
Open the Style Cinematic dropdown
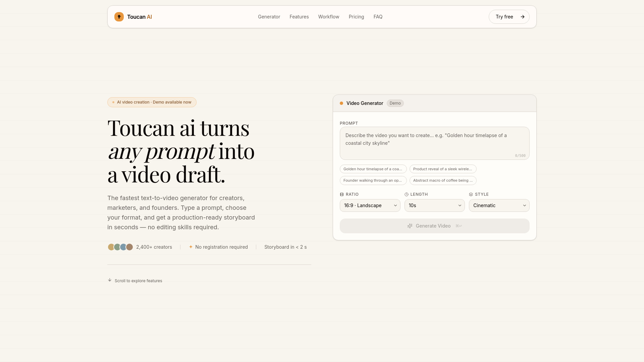pos(499,205)
